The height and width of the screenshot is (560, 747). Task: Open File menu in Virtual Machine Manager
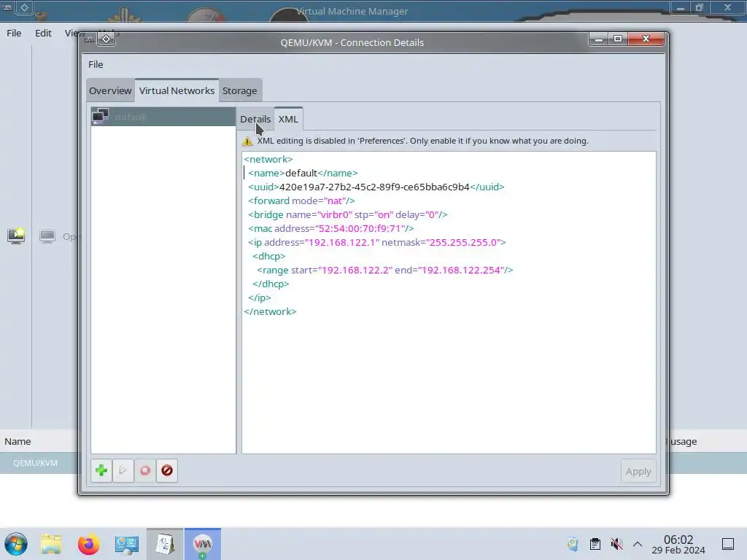(x=14, y=33)
